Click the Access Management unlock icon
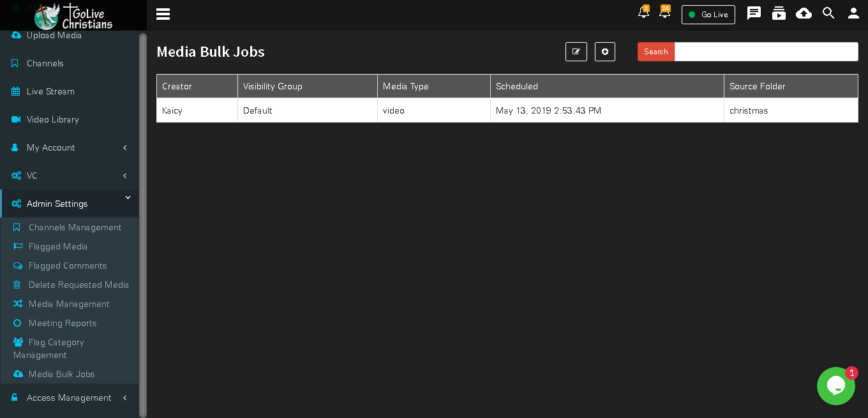This screenshot has width=868, height=418. [15, 398]
